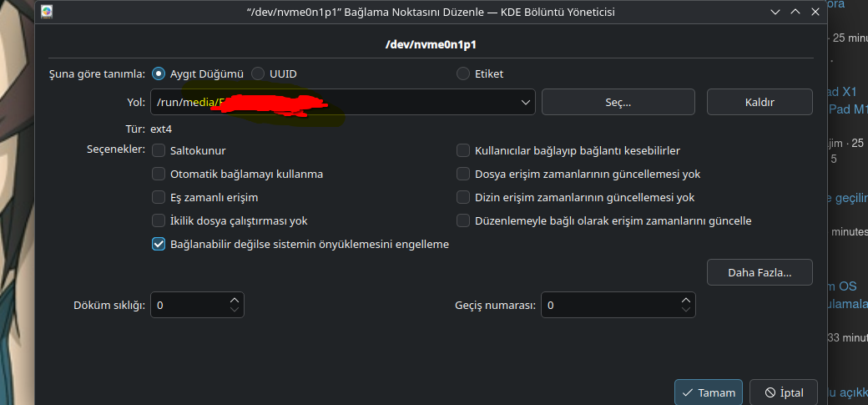This screenshot has width=868, height=405.
Task: Check Kullanıcılar bağlayıp bağlantı kesebilirler
Action: [462, 150]
